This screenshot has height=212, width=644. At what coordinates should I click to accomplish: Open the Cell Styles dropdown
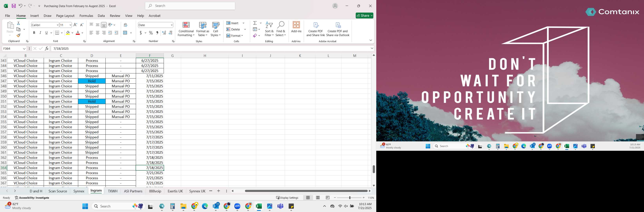click(216, 29)
